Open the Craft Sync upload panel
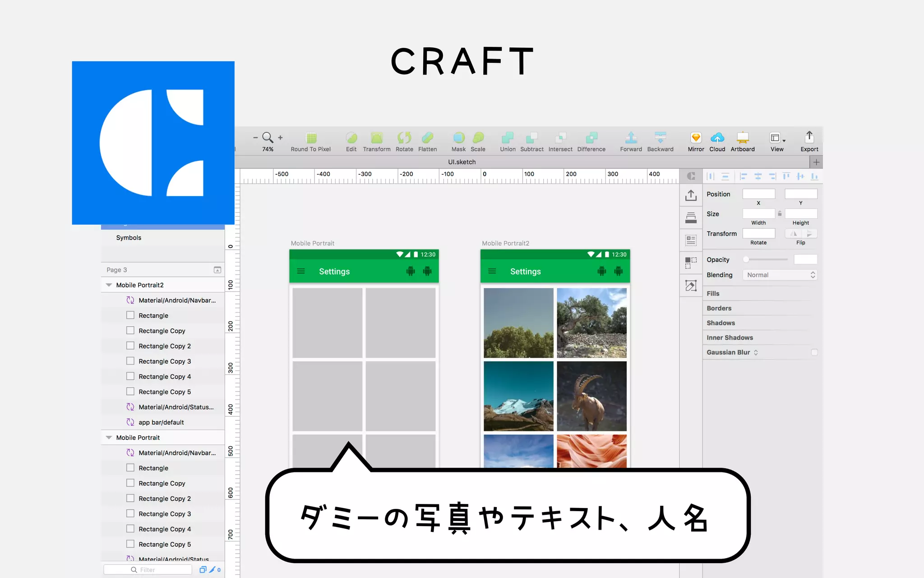The width and height of the screenshot is (924, 578). click(691, 195)
